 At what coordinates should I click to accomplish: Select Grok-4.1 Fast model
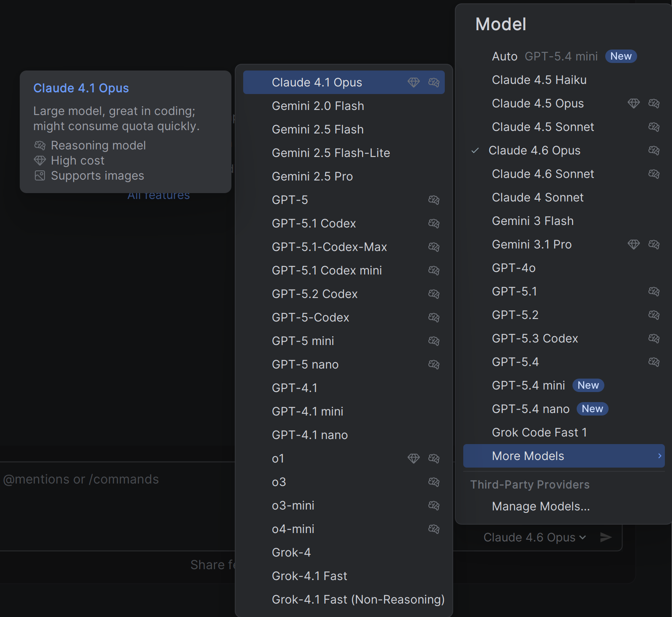(x=344, y=576)
